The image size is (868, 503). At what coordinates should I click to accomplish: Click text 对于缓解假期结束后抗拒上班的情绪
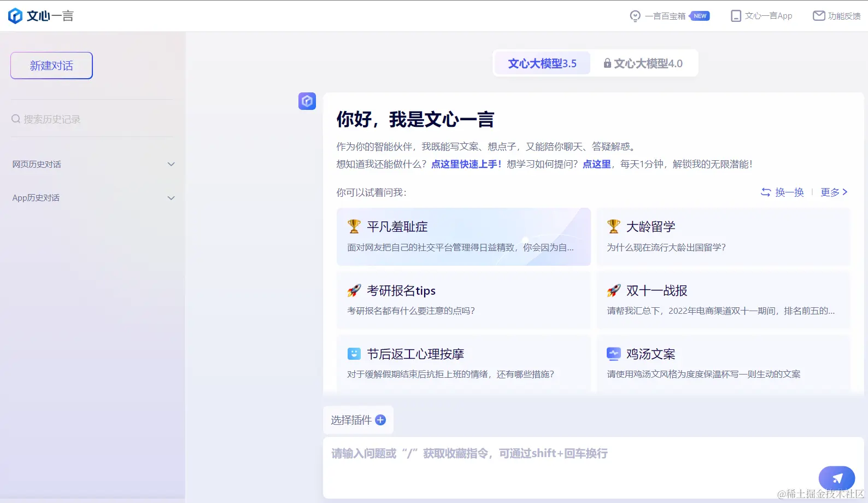(418, 375)
